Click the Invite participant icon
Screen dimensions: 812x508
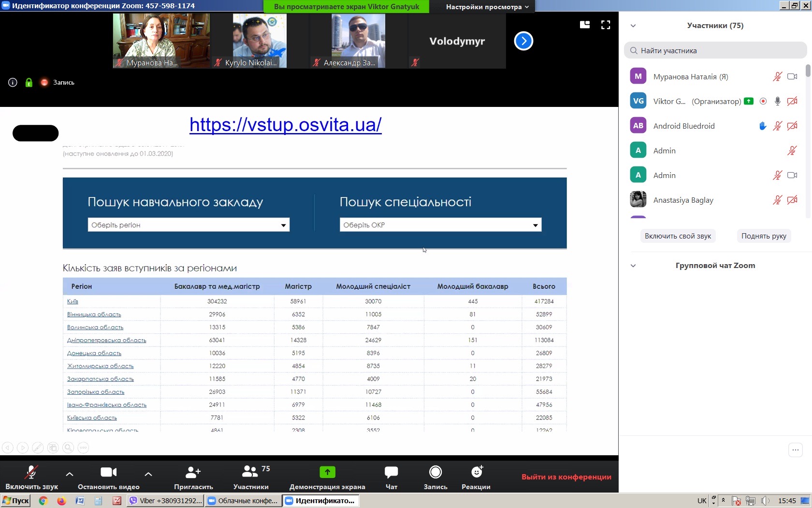(193, 472)
